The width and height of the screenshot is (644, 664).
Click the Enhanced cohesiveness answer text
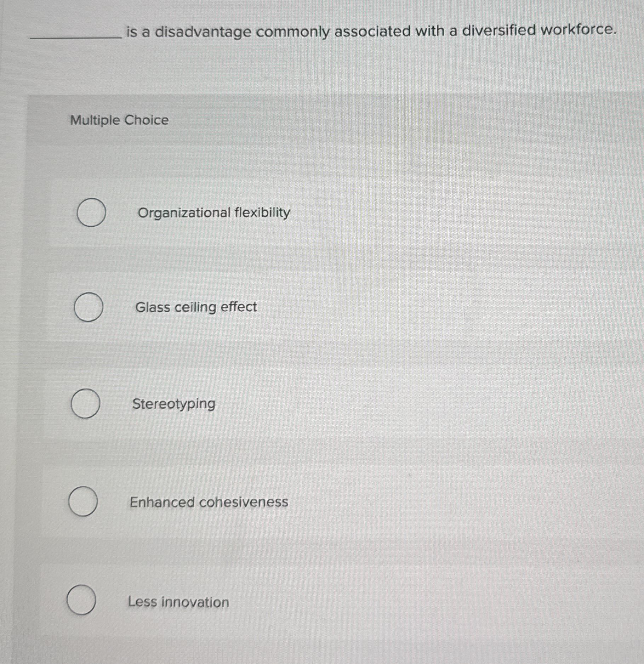[209, 501]
